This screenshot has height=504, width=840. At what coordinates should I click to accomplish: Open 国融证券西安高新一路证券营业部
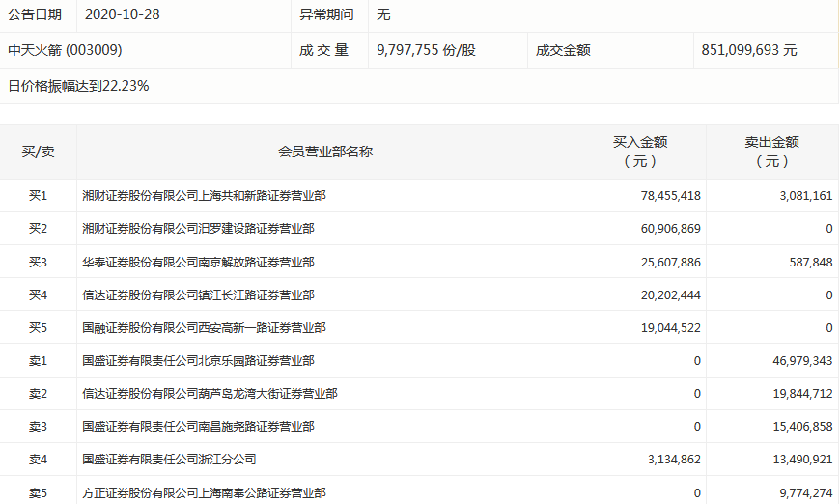click(x=204, y=328)
